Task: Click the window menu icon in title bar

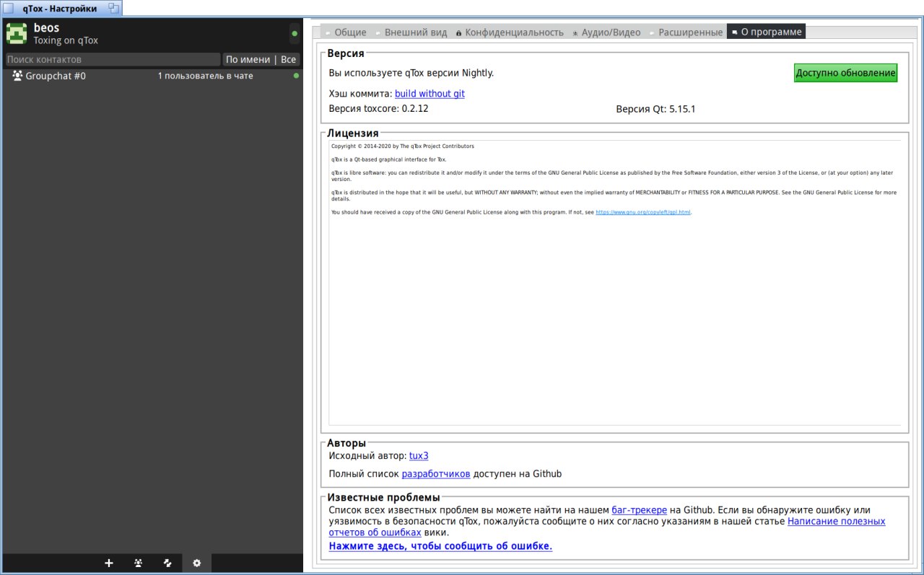Action: (9, 8)
